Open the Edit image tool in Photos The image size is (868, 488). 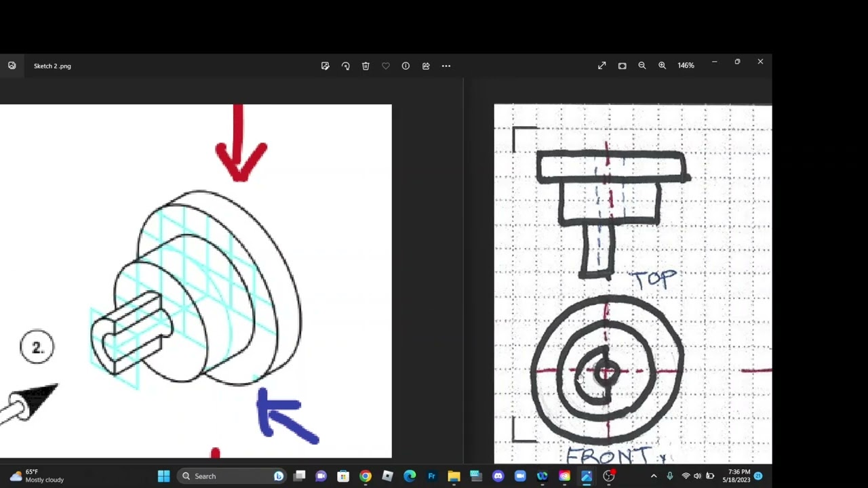325,66
